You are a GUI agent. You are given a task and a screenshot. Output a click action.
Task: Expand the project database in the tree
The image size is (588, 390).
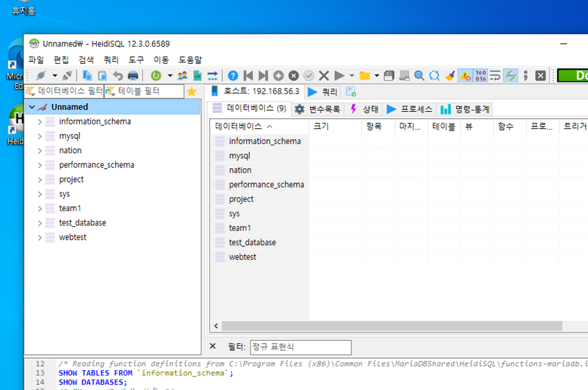pos(40,180)
